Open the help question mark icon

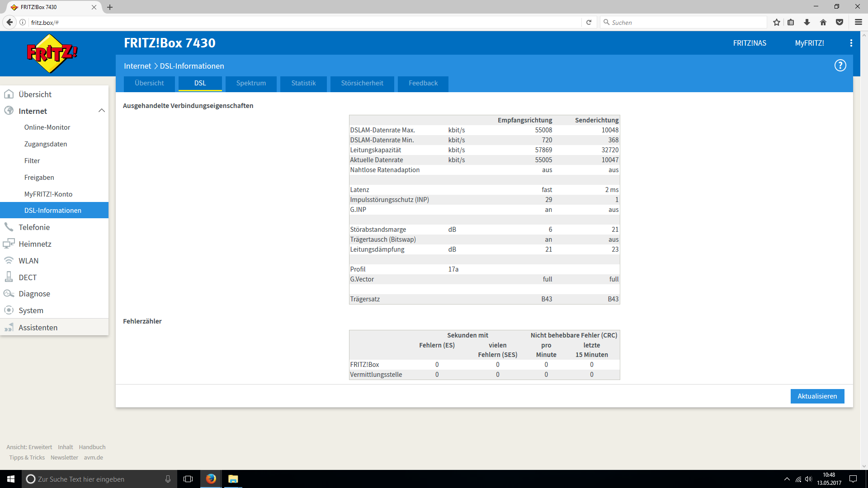click(840, 66)
